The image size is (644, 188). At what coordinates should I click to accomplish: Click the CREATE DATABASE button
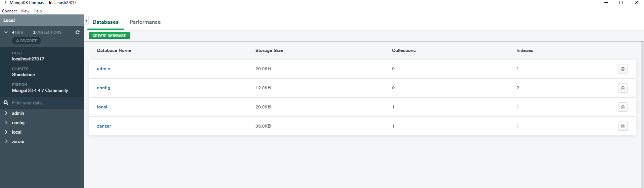109,36
